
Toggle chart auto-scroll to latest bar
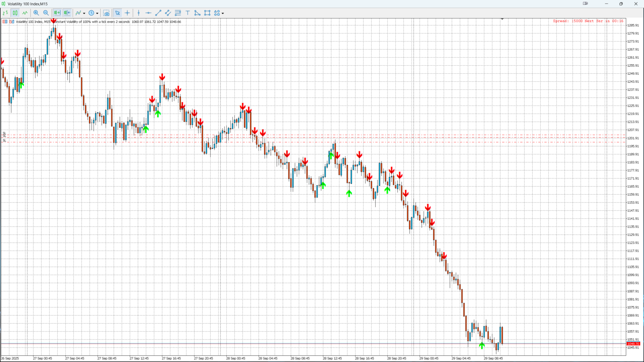pyautogui.click(x=57, y=13)
